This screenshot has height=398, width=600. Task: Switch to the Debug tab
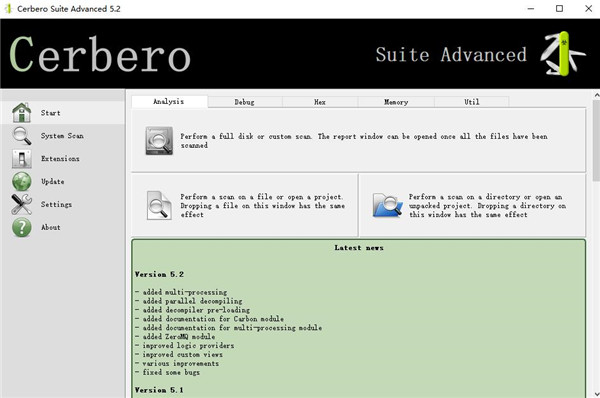tap(245, 102)
